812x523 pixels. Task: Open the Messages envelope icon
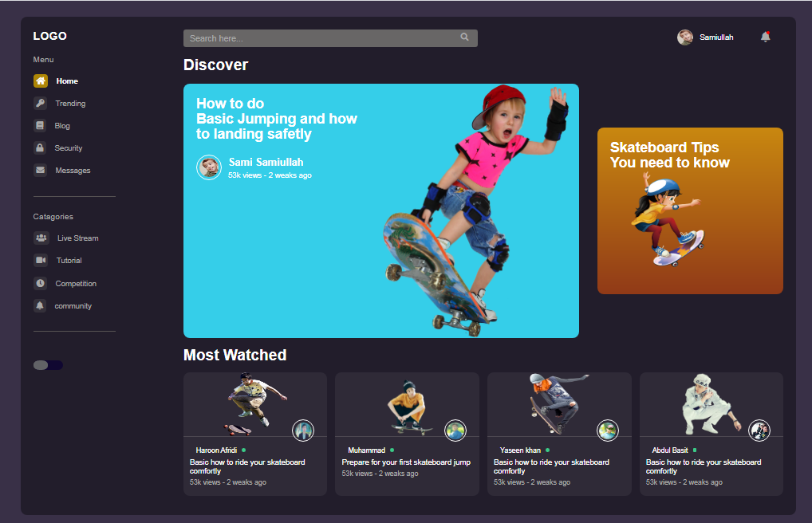[40, 171]
